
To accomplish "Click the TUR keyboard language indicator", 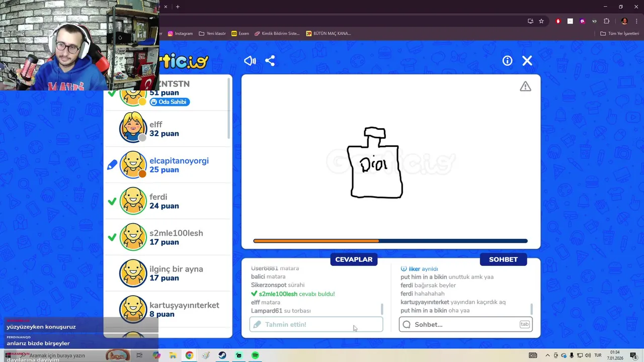I will point(598,355).
